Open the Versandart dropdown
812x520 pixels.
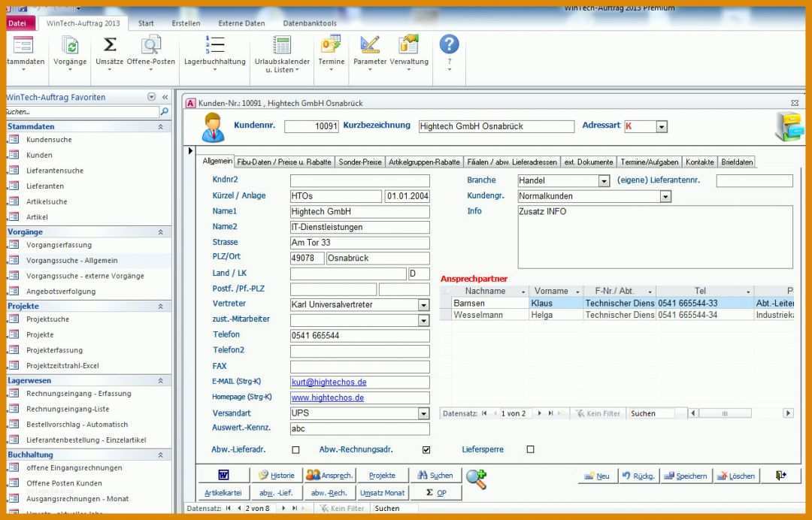point(423,413)
